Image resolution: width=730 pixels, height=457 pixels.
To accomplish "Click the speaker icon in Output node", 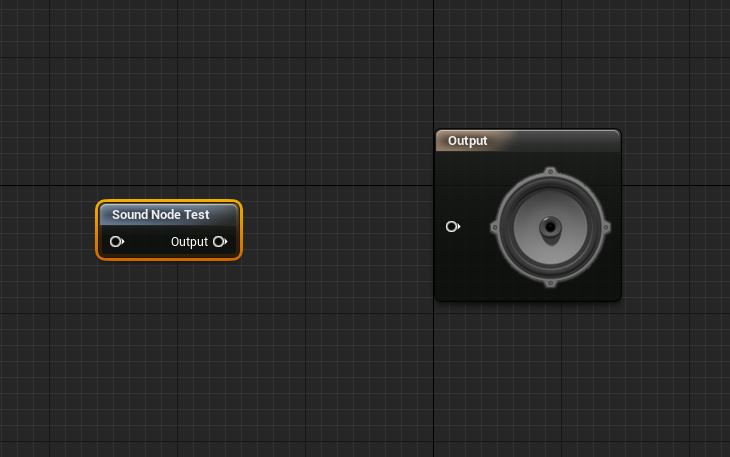I will (x=550, y=227).
